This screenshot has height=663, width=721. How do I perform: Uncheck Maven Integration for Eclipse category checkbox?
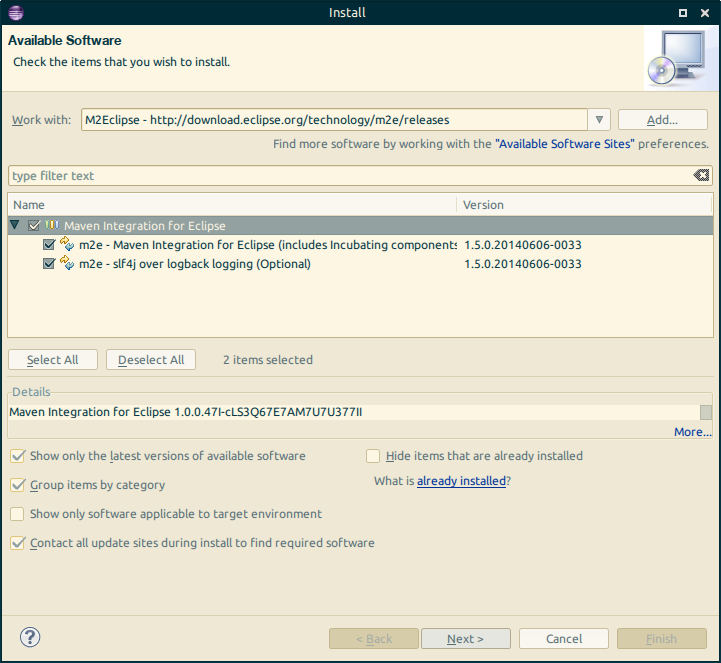pos(34,226)
